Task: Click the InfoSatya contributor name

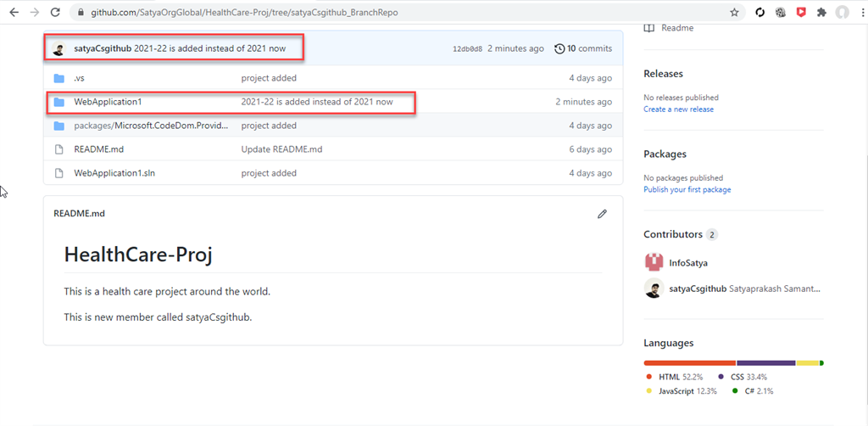Action: pos(688,263)
